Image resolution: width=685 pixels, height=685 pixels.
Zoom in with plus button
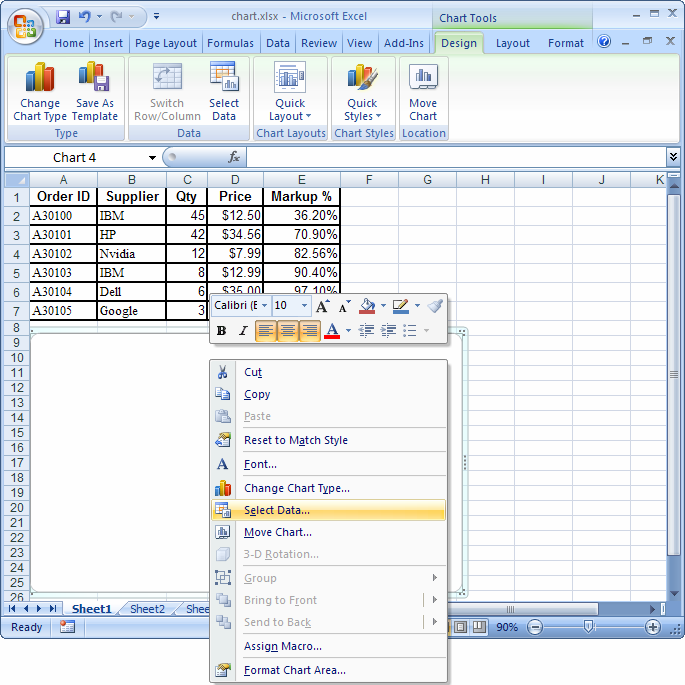click(x=653, y=627)
